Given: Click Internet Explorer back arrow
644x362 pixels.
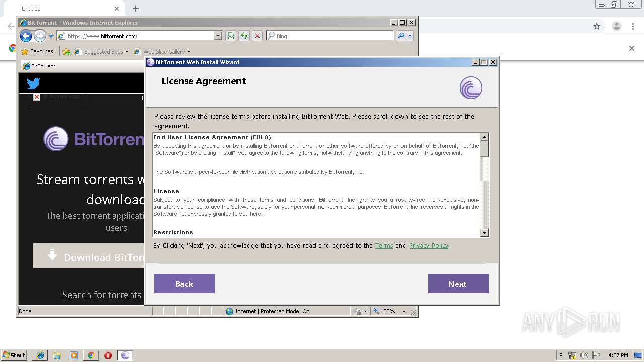Looking at the screenshot, I should (x=26, y=36).
